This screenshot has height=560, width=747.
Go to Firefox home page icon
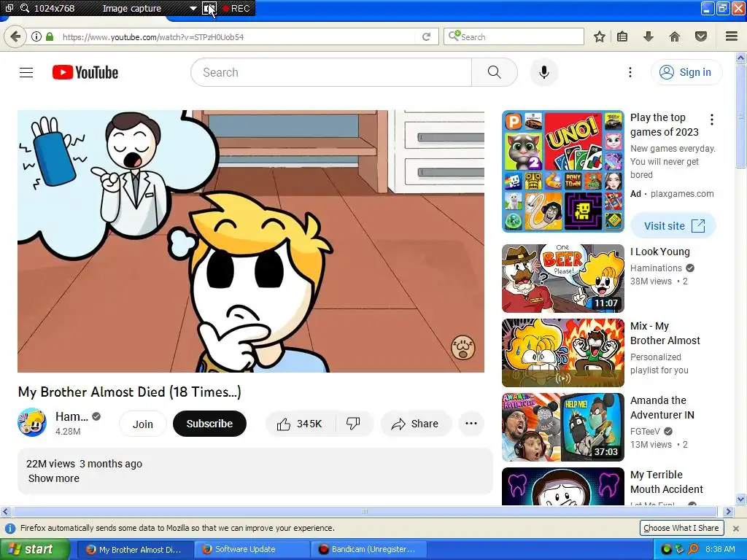(x=675, y=36)
